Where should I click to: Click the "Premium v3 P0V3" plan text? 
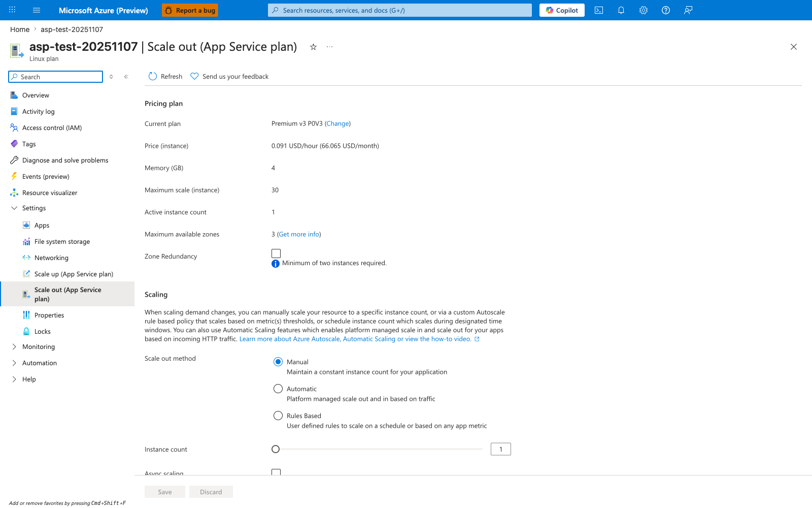point(297,123)
